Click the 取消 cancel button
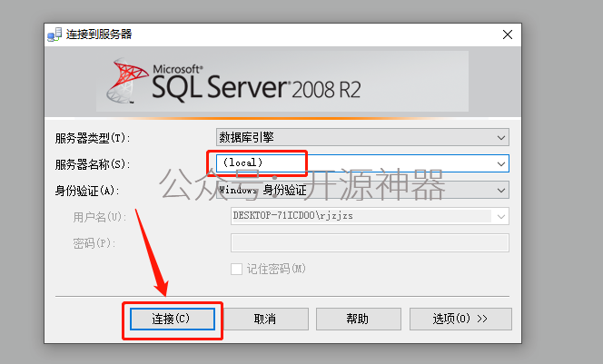Image resolution: width=603 pixels, height=364 pixels. coord(265,319)
